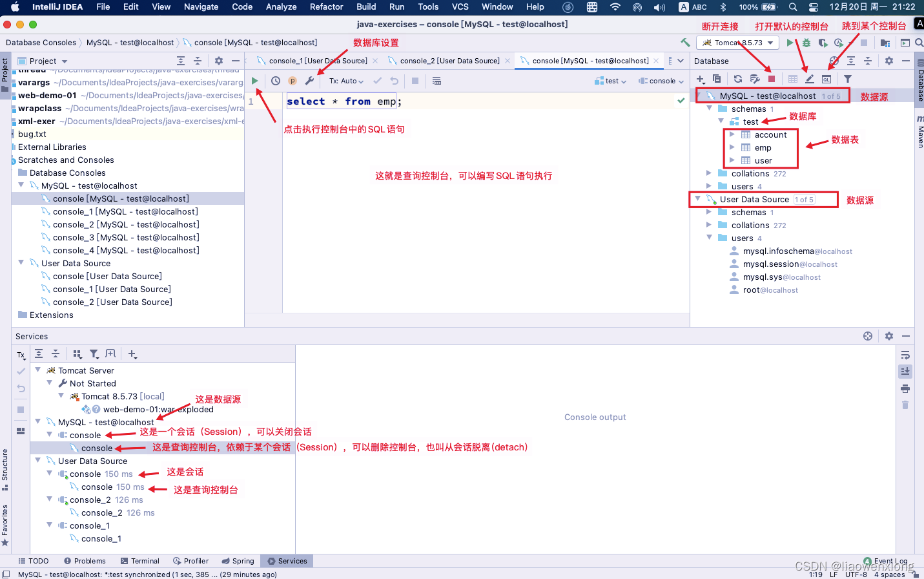Open query history clock icon
The width and height of the screenshot is (924, 579).
(276, 81)
